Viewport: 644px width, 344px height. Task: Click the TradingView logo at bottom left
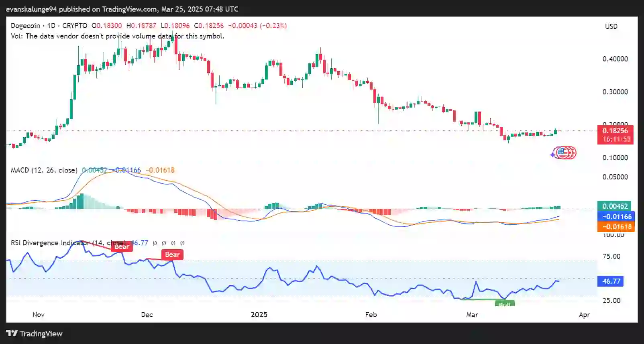click(34, 334)
